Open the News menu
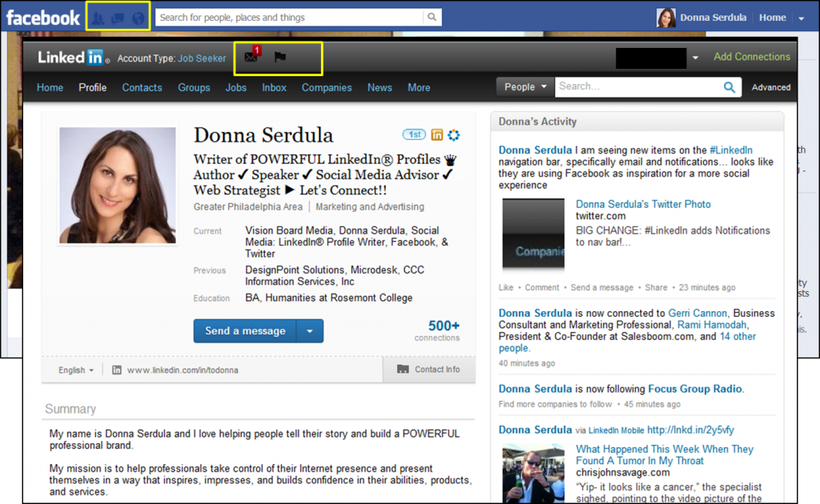Image resolution: width=820 pixels, height=504 pixels. pyautogui.click(x=380, y=87)
